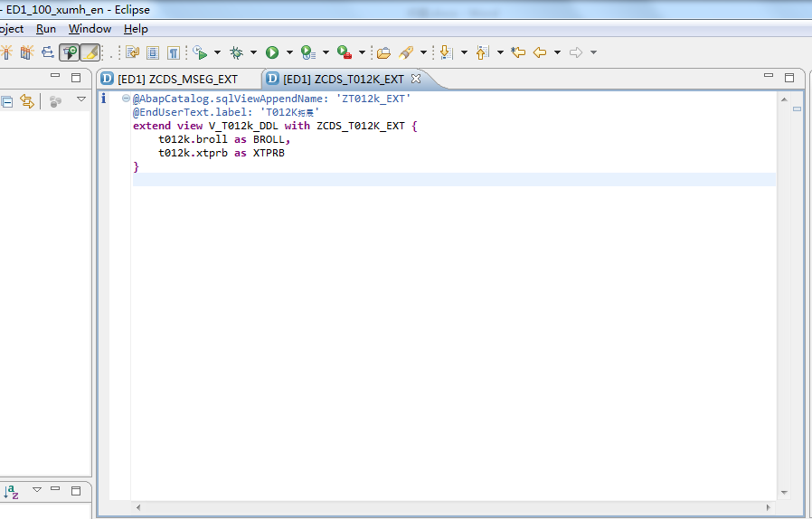Switch to the ZCDS_MSEG_EXT editor tab
812x519 pixels.
click(x=177, y=79)
